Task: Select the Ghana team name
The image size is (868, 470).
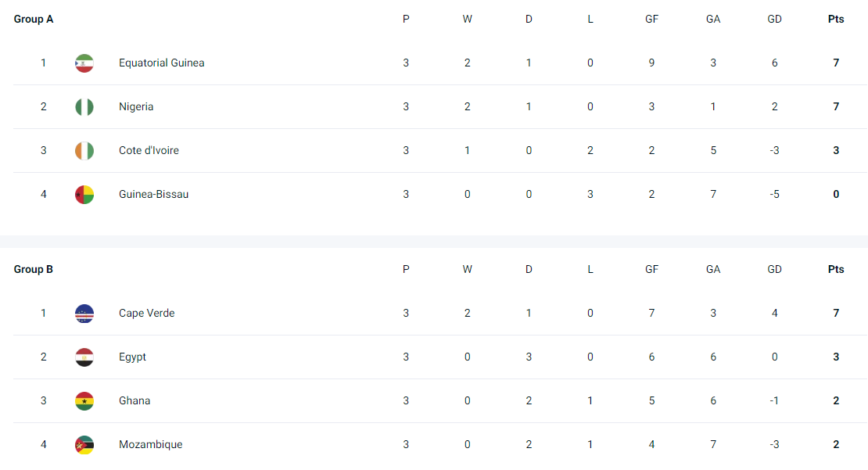Action: pos(135,400)
